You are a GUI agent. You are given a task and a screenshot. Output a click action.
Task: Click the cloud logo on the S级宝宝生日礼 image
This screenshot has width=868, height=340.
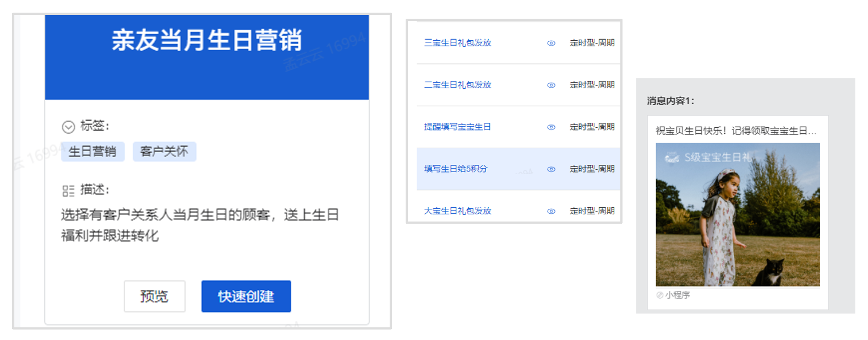coord(672,158)
